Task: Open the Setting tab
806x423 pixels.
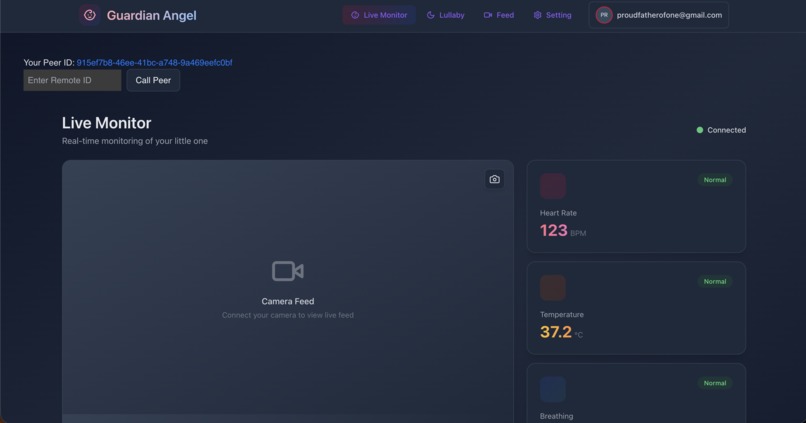Action: (x=552, y=15)
